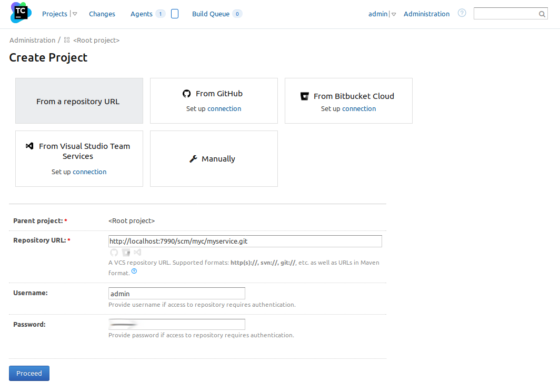
Task: Click the project grid icon in breadcrumb
Action: [67, 40]
